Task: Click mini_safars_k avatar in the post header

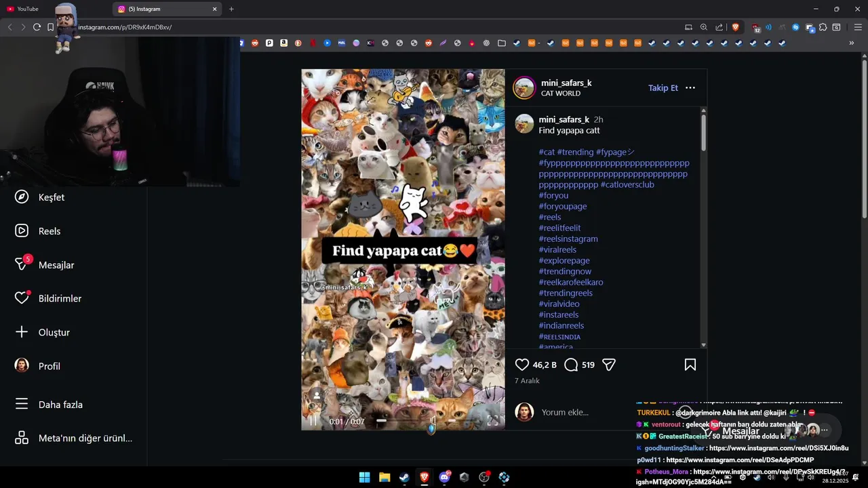Action: [524, 87]
